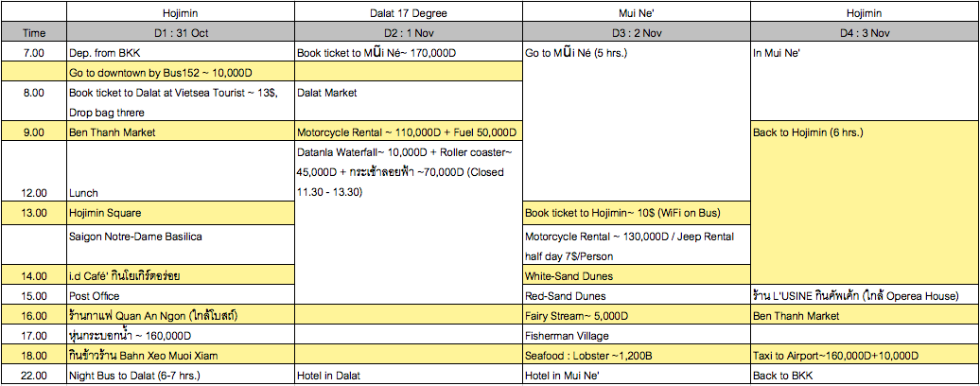Select the '15.00' time cell

click(34, 295)
